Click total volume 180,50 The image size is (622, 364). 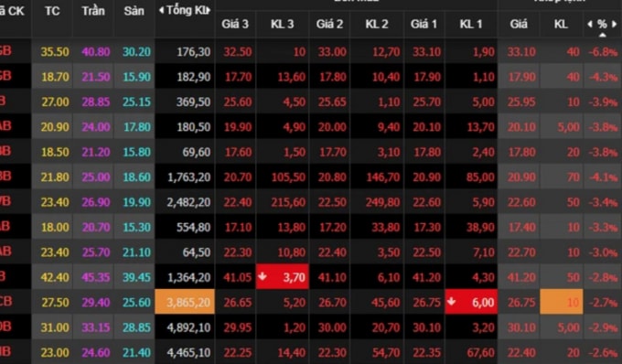(x=194, y=127)
